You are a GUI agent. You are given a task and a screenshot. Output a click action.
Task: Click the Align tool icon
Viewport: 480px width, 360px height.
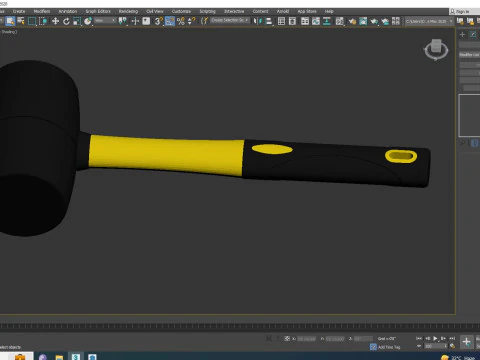268,21
